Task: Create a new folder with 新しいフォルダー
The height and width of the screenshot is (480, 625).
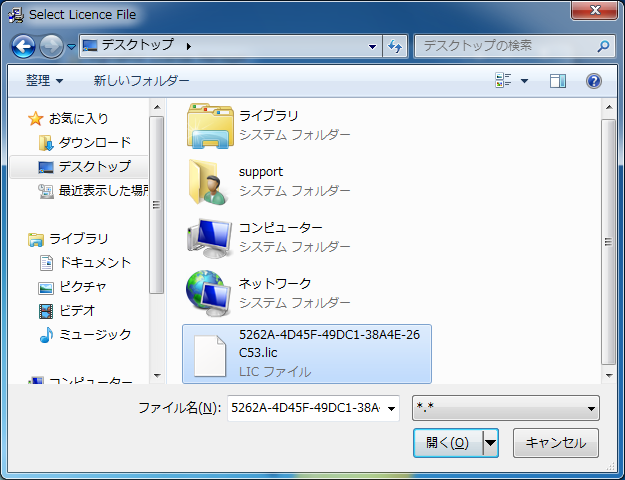Action: pos(141,81)
